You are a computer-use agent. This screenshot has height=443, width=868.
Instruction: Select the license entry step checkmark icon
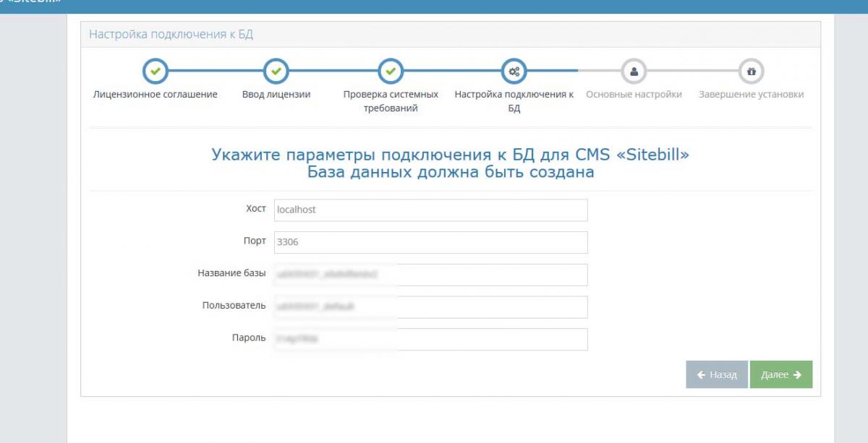coord(276,71)
